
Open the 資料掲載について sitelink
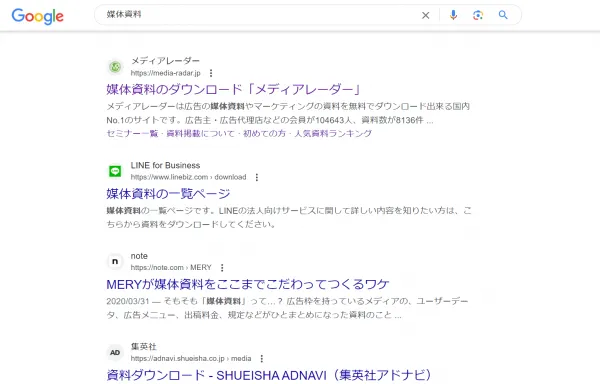(200, 133)
